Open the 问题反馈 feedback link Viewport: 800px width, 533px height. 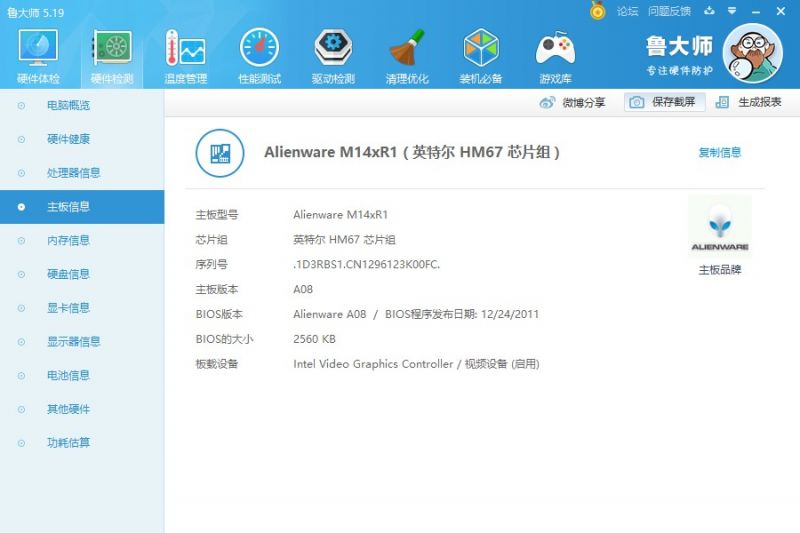pos(669,11)
